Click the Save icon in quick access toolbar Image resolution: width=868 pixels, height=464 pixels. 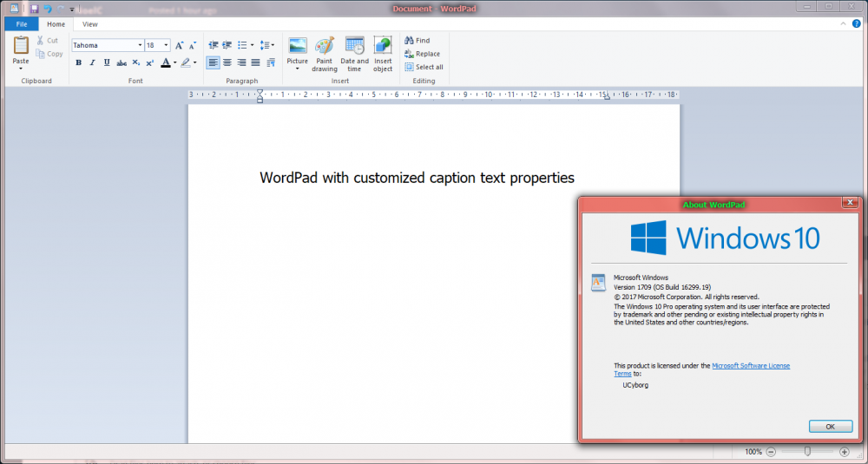point(35,9)
